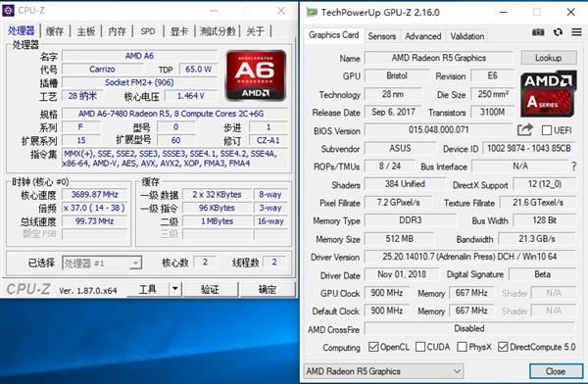Click the GPU-Z refresh icon
This screenshot has height=384, width=588.
tap(558, 32)
